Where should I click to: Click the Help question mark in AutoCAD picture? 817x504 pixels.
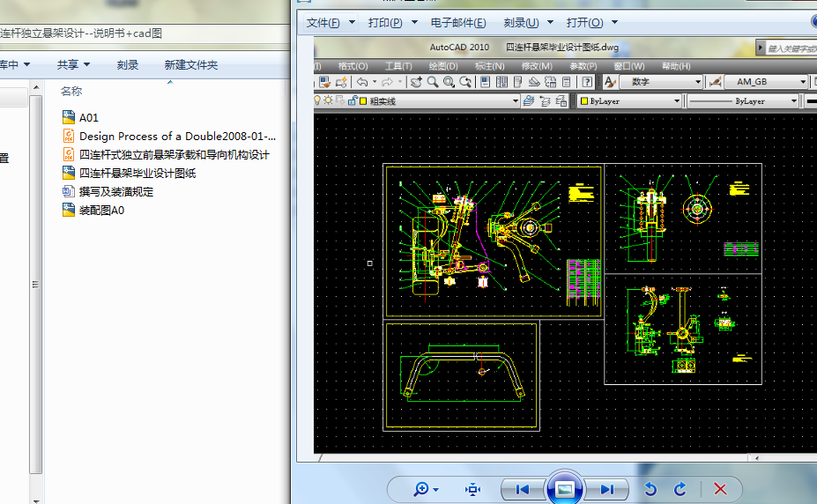pyautogui.click(x=587, y=82)
